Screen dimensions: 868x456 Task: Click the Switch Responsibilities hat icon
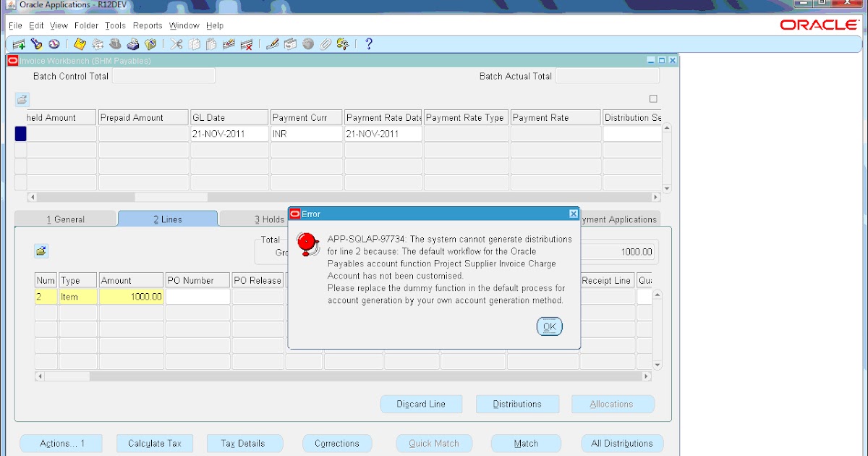click(x=116, y=44)
